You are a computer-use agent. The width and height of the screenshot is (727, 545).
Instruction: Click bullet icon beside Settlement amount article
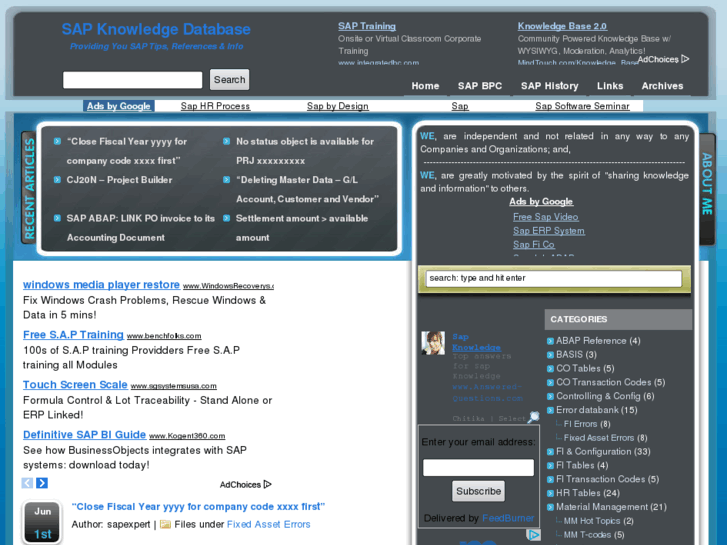[x=226, y=218]
